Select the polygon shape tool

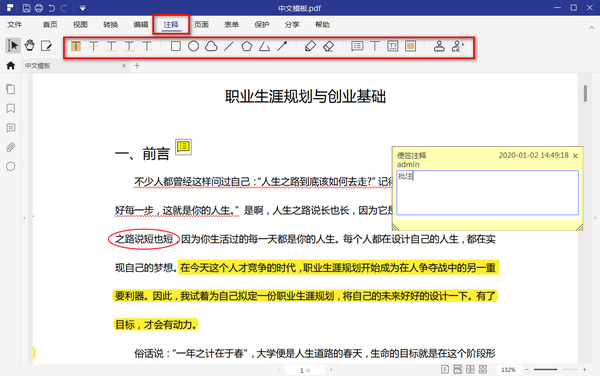pos(247,46)
